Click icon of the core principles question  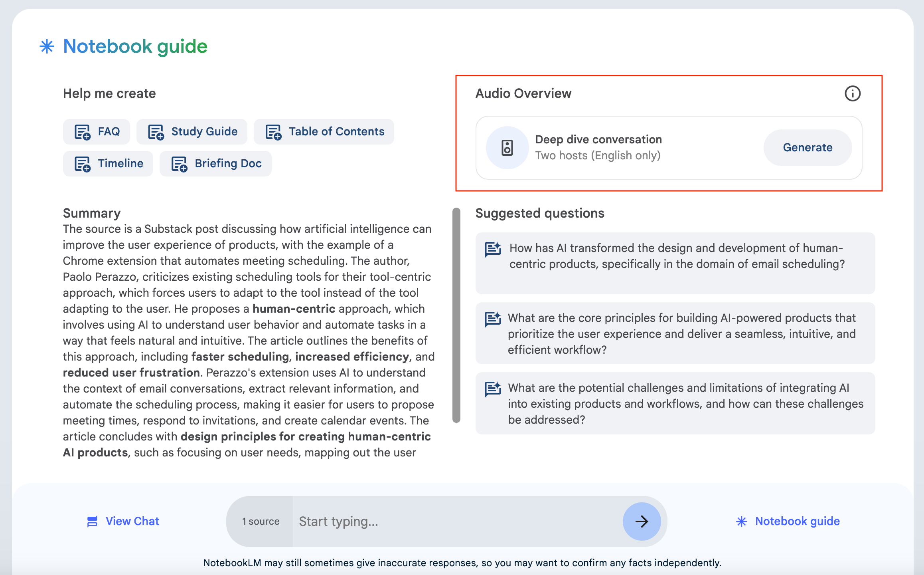point(493,319)
